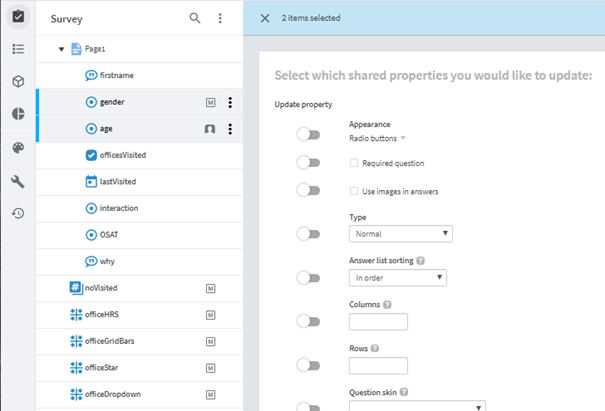Viewport: 605px width, 411px height.
Task: Click the M badge on officeDropdown row
Action: point(210,394)
